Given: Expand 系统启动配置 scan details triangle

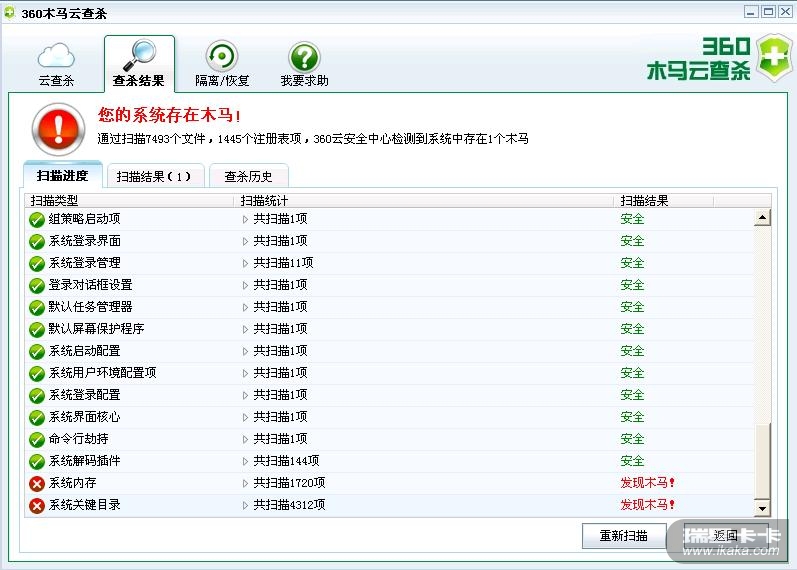Looking at the screenshot, I should click(x=245, y=351).
